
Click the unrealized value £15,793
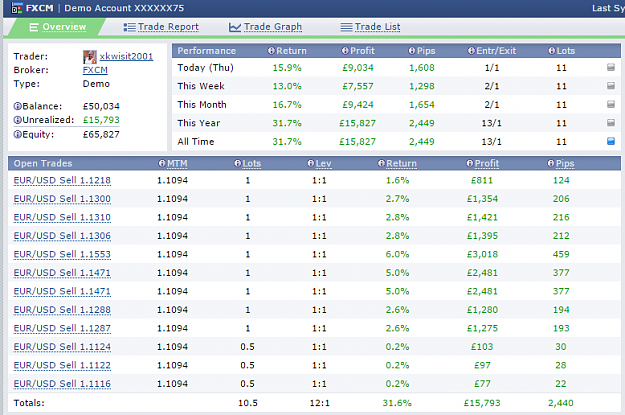coord(101,120)
